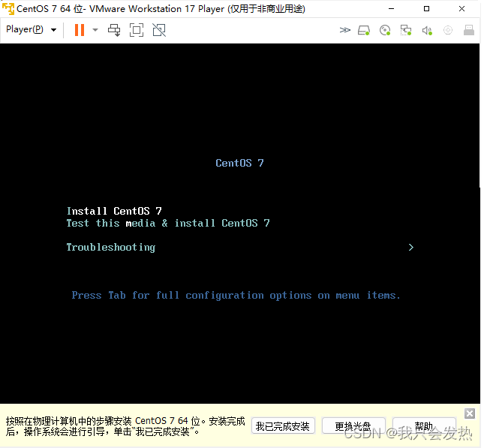This screenshot has height=448, width=484.
Task: Expand the Troubleshooting submenu arrow
Action: click(x=411, y=248)
